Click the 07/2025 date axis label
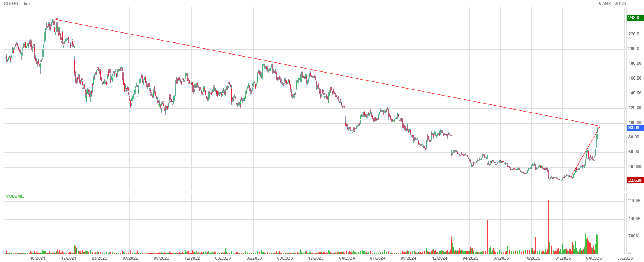Screen dimensions: 644x262 (501, 258)
